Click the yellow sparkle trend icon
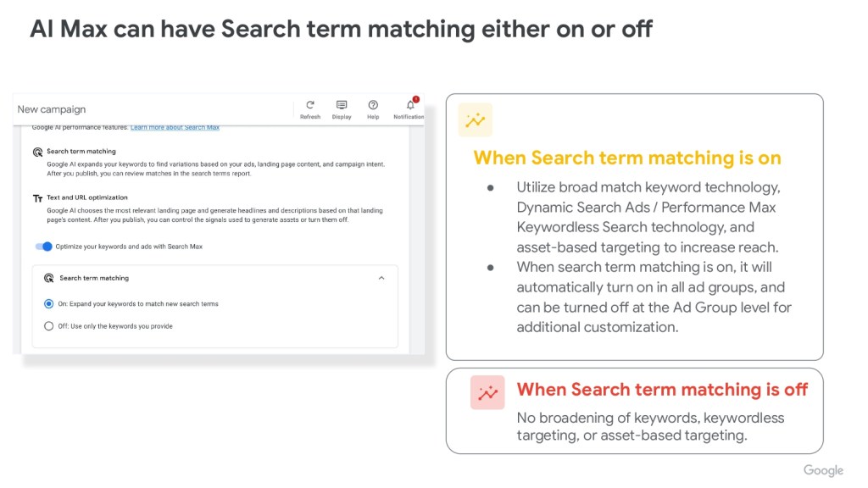Screen dimensions: 868x488 tap(475, 120)
